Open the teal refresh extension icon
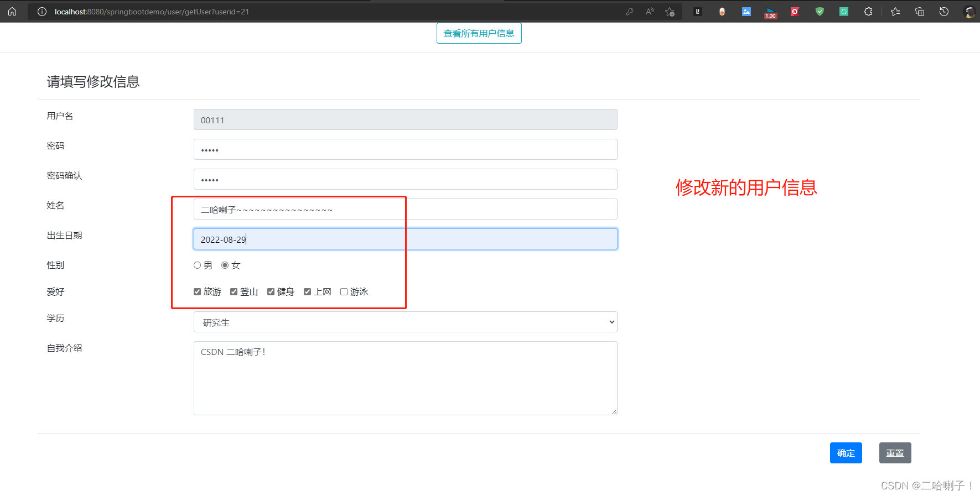Screen dimensions: 980x496 tap(844, 12)
